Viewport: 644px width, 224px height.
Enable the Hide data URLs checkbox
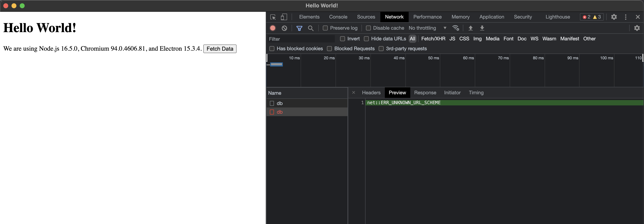367,39
